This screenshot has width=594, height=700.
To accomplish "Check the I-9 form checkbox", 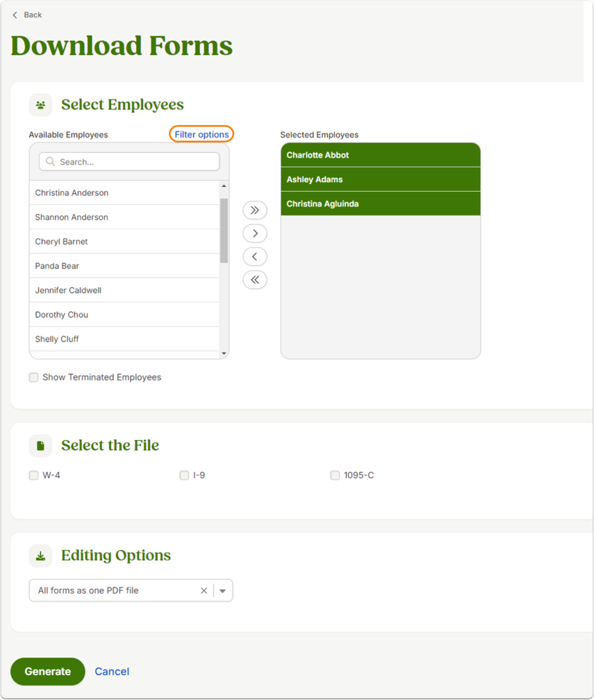I will point(184,475).
